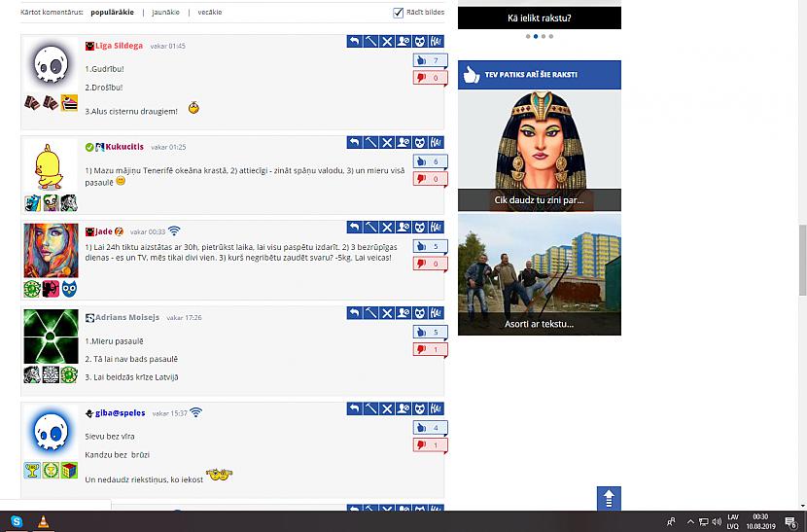Sort comments by vecākie
Viewport: 807px width, 532px height.
pos(210,13)
